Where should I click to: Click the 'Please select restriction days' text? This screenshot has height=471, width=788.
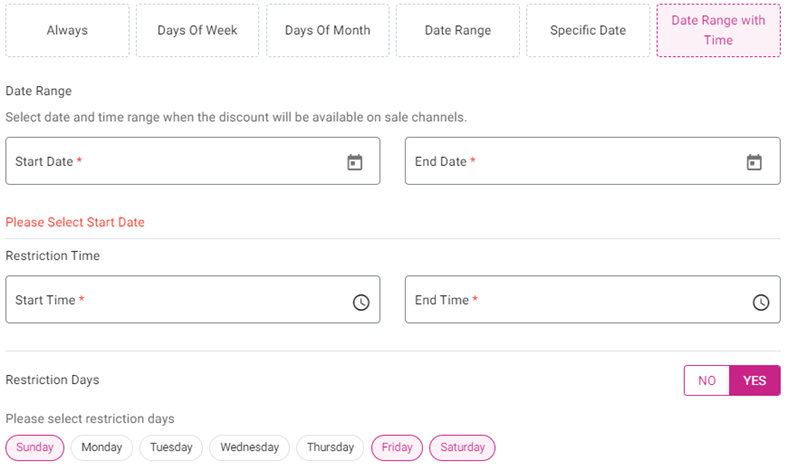point(90,419)
